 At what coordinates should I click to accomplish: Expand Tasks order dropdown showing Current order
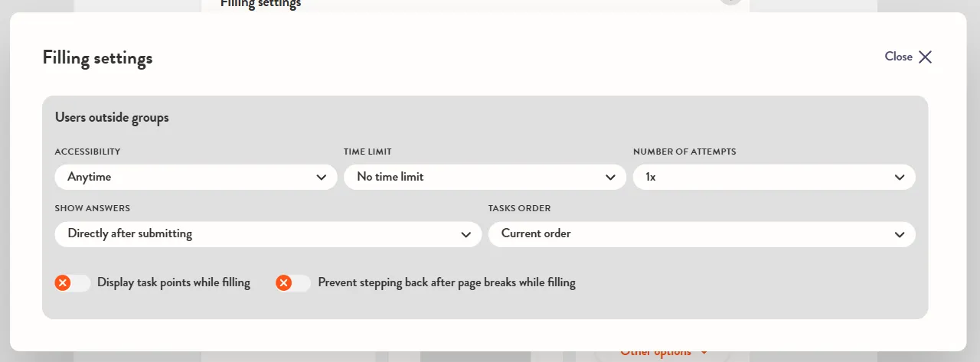(702, 233)
